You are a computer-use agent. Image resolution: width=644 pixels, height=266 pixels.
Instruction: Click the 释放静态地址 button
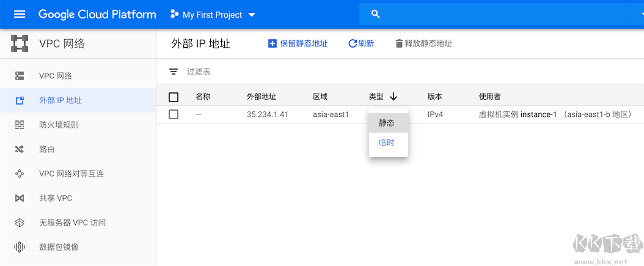(424, 43)
